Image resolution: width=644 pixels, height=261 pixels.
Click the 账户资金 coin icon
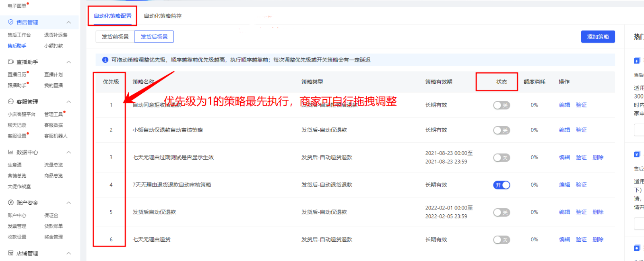11,203
